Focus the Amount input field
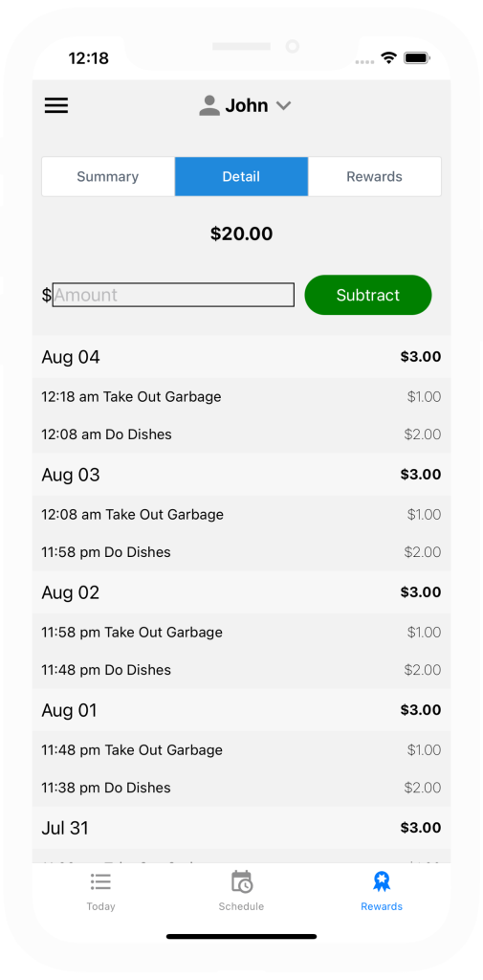Screen dimensions: 483x980 (173, 295)
